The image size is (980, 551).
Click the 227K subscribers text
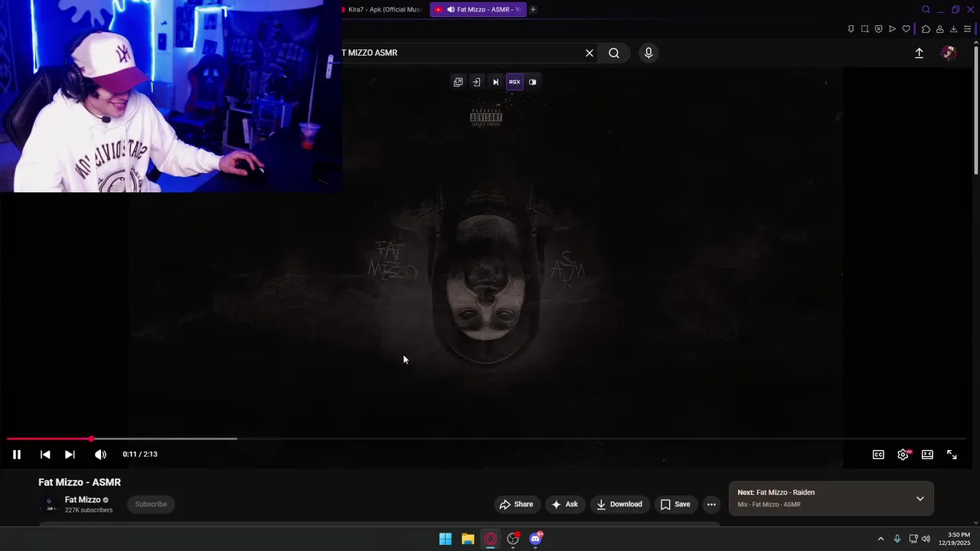tap(89, 510)
